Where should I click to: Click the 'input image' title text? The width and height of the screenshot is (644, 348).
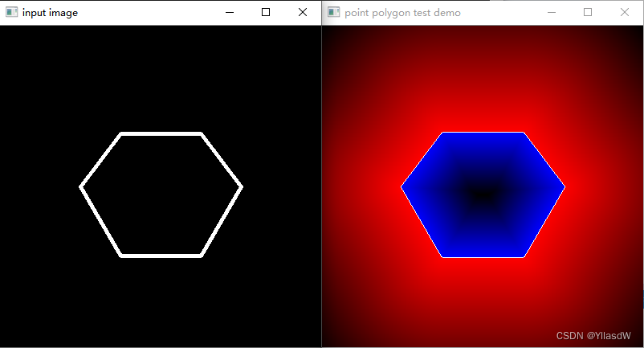click(50, 13)
